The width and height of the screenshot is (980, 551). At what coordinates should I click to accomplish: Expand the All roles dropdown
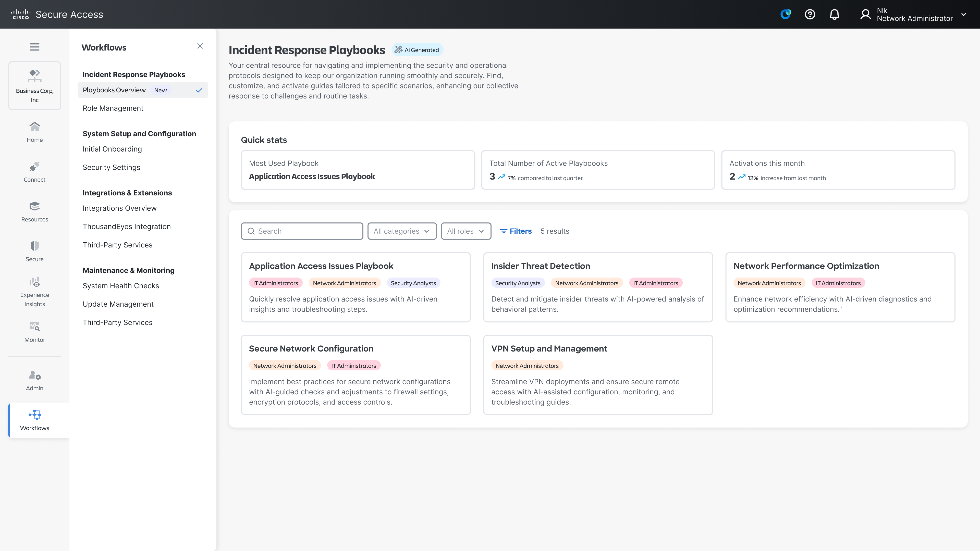[x=466, y=231]
